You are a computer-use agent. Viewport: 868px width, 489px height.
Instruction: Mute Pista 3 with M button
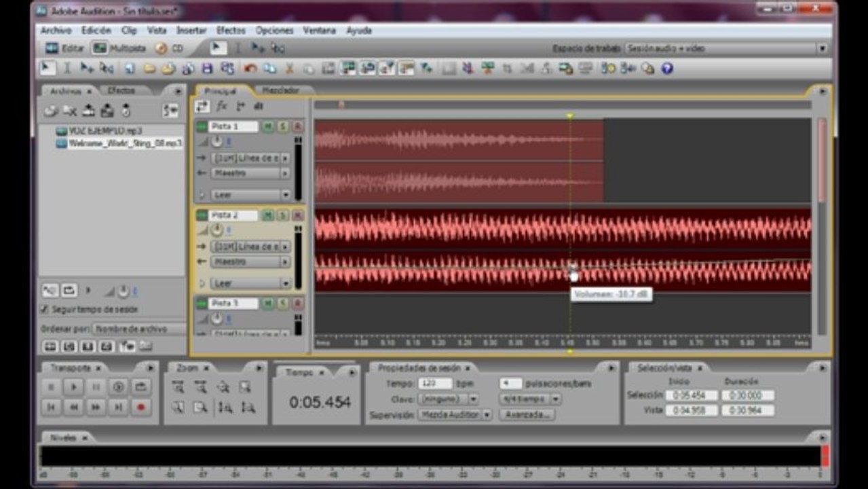(268, 303)
